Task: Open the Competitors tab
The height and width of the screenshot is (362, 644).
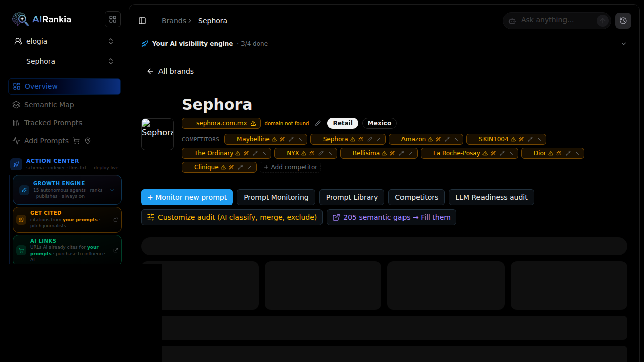Action: coord(417,197)
